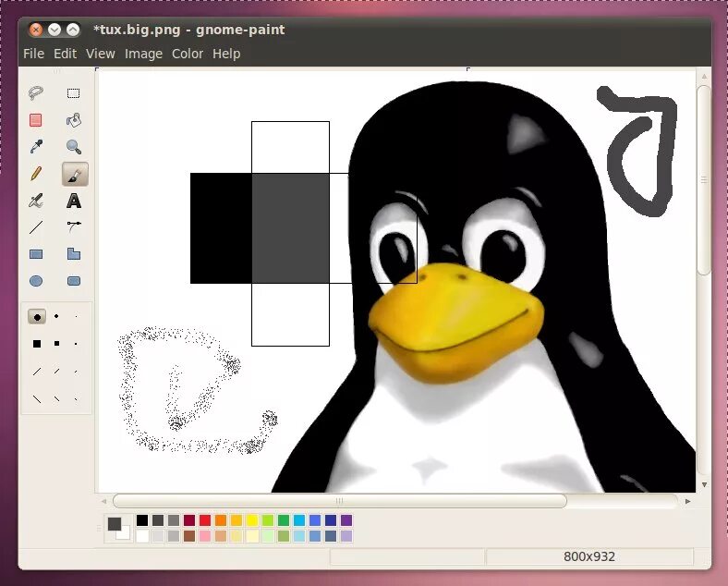Choose the pink eraser tool

(x=36, y=120)
